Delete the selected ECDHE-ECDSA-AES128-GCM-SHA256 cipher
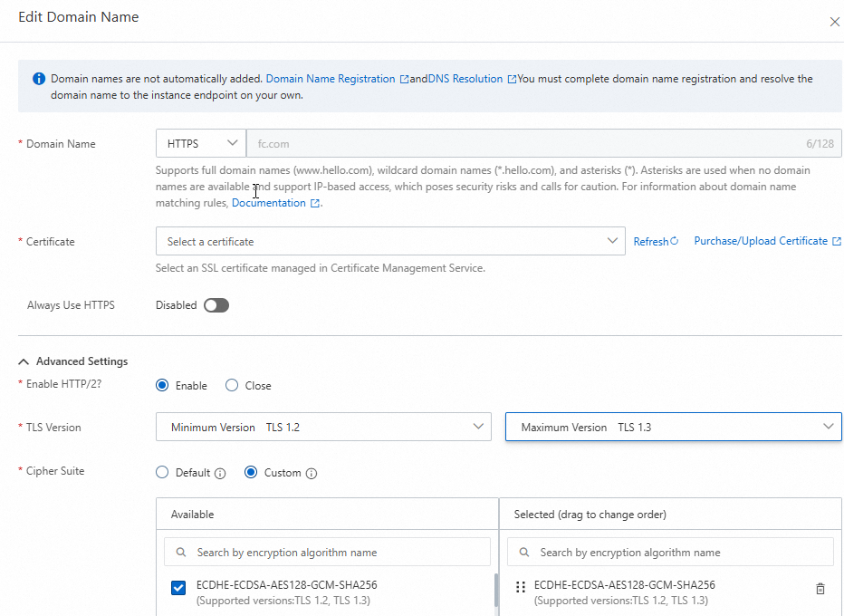This screenshot has height=616, width=844. click(x=820, y=589)
